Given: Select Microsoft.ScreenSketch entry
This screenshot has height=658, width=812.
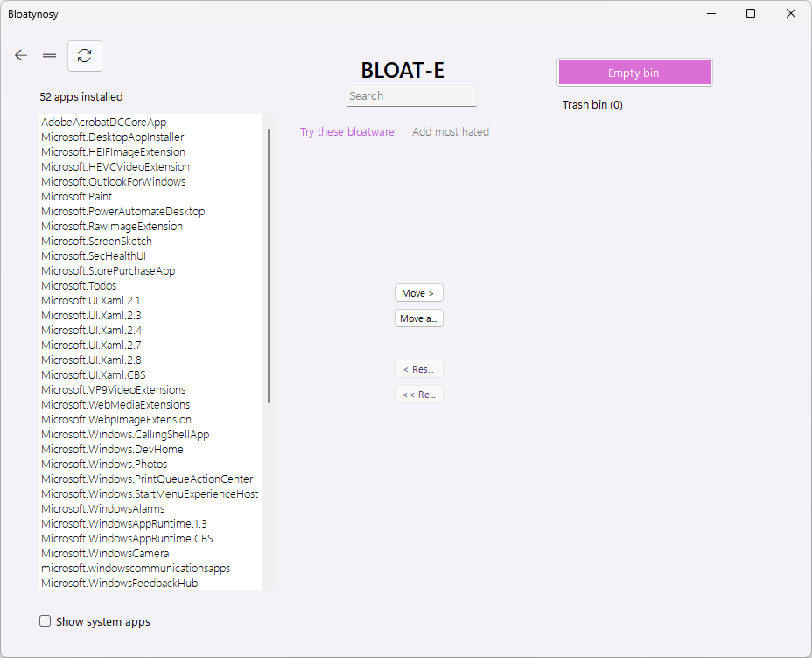Looking at the screenshot, I should click(150, 241).
